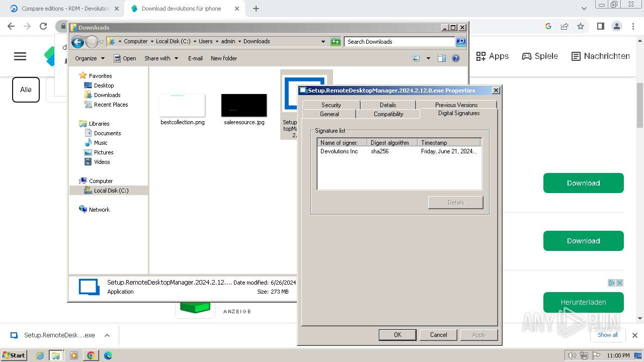Click Cancel in Properties dialog

tap(438, 335)
